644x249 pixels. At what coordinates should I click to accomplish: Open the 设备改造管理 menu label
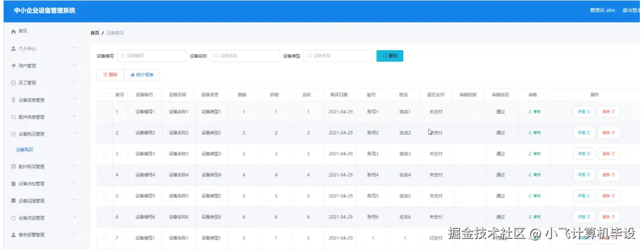coord(32,218)
